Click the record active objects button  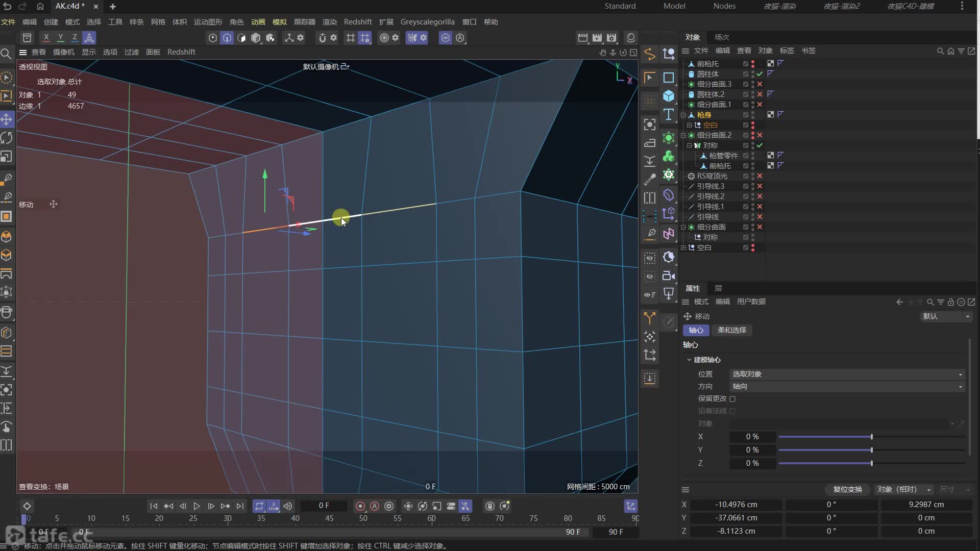(360, 506)
